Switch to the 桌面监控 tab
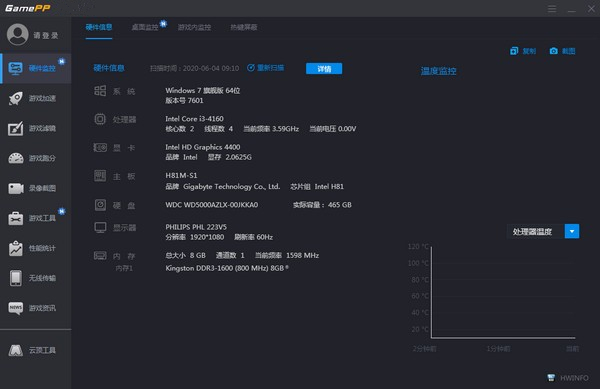The width and height of the screenshot is (600, 389). point(145,27)
